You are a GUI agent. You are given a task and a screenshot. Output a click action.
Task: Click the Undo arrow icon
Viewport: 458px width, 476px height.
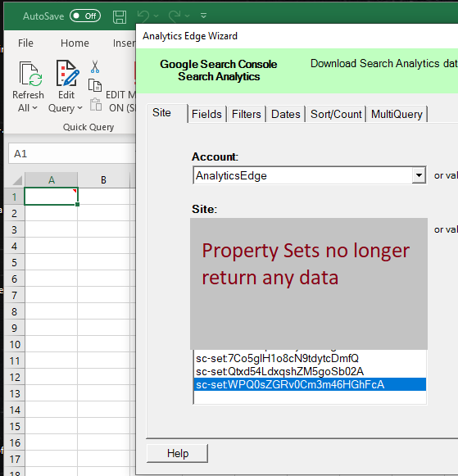pos(143,16)
